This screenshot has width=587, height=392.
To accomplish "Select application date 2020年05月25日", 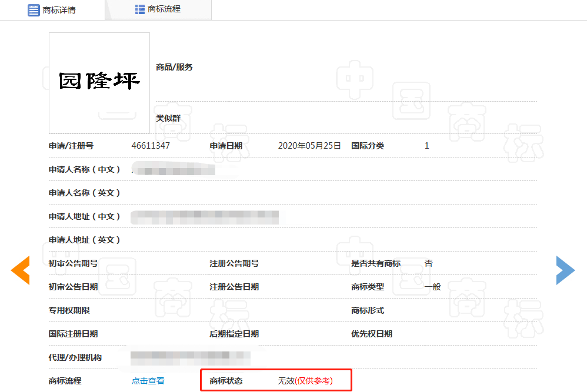I will (x=309, y=146).
